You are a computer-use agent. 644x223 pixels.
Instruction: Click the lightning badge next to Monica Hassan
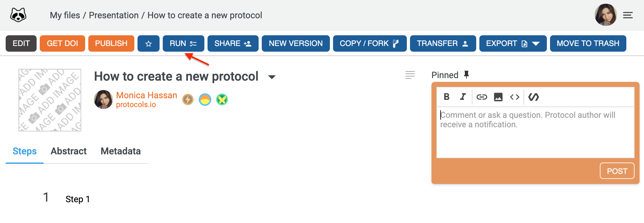(x=188, y=99)
